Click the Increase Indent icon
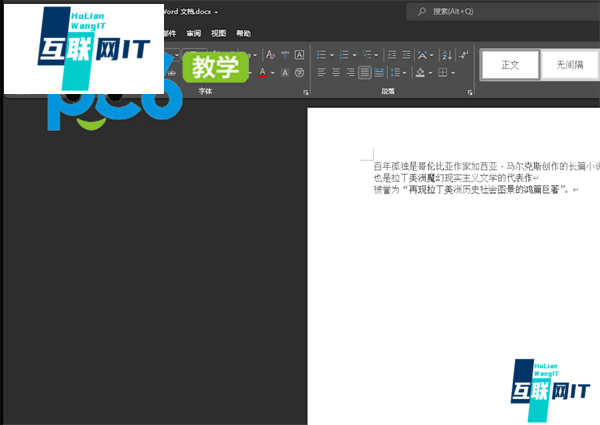600x425 pixels. pyautogui.click(x=404, y=54)
